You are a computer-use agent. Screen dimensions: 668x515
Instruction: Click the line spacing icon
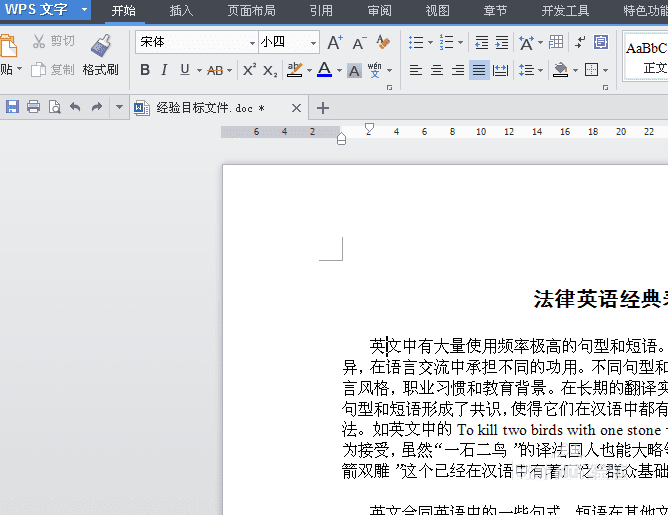click(x=527, y=70)
